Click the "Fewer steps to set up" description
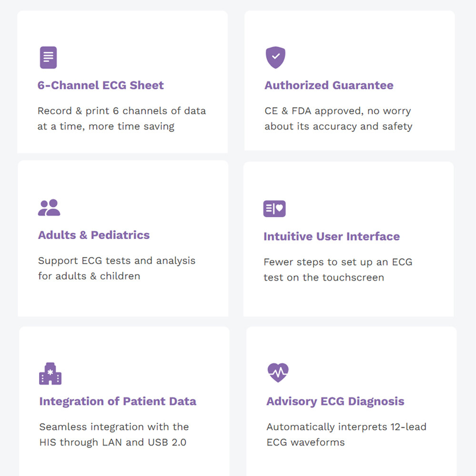476x476 pixels. (337, 262)
